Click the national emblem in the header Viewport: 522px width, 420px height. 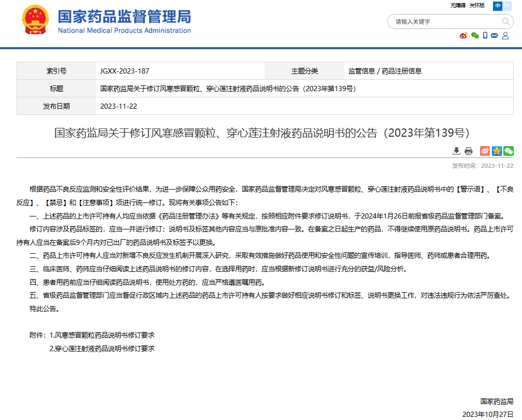(x=35, y=21)
